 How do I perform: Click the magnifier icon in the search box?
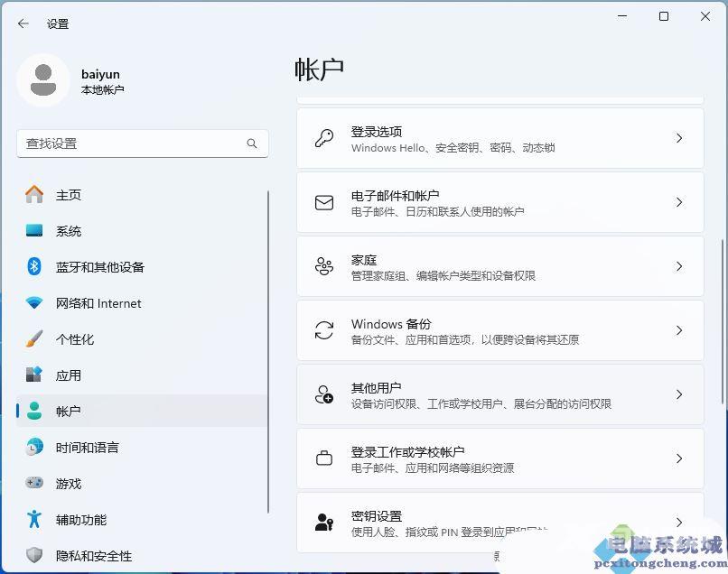tap(252, 143)
